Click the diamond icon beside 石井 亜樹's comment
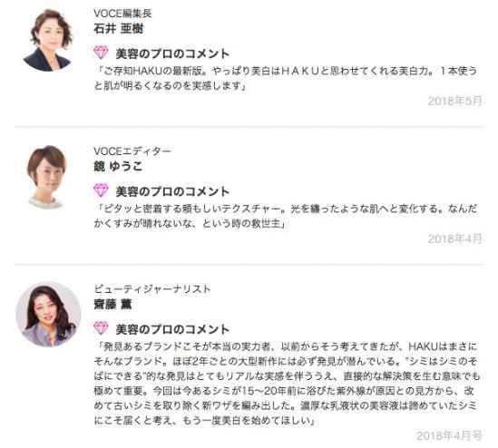Screen dimensions: 498x448 pyautogui.click(x=101, y=53)
